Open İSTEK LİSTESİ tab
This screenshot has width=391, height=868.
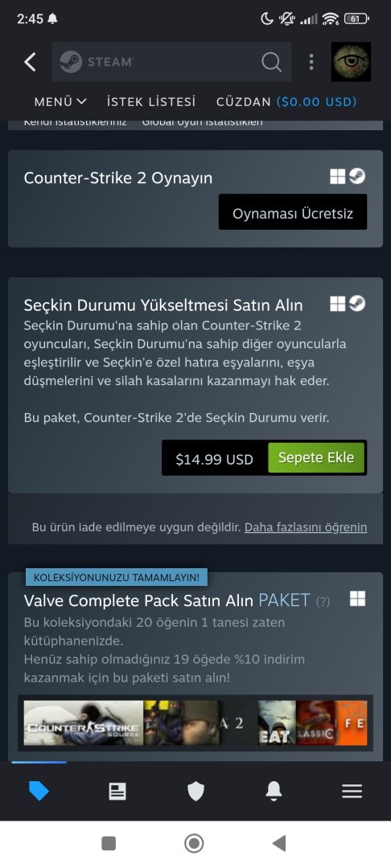click(x=151, y=102)
